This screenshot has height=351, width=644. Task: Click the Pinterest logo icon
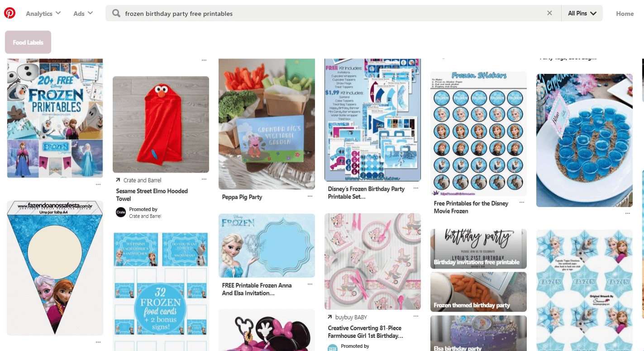click(10, 13)
